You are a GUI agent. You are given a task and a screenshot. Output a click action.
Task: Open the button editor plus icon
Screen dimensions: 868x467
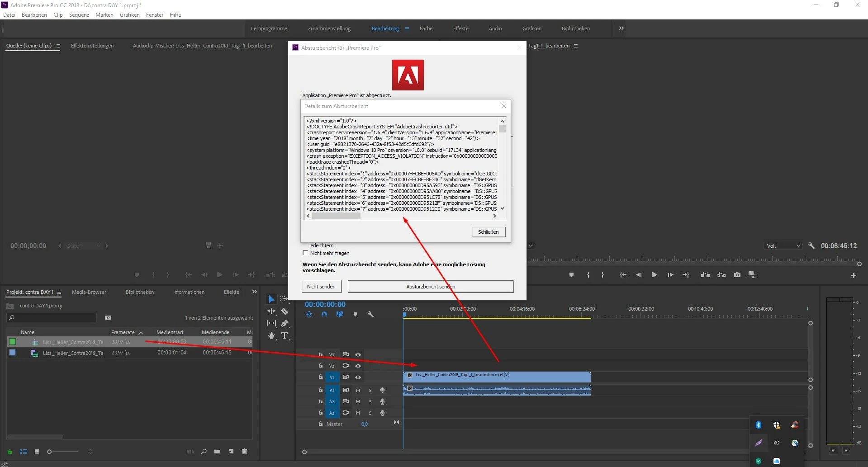click(x=854, y=275)
